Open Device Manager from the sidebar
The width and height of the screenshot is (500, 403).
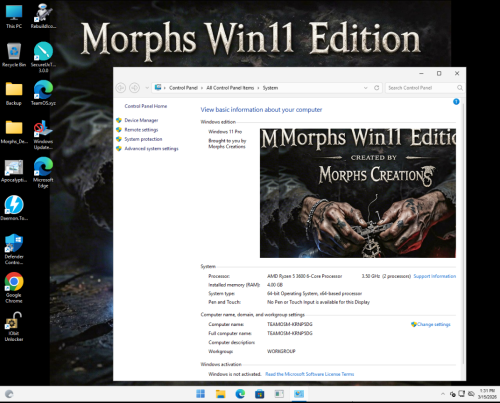[x=141, y=120]
